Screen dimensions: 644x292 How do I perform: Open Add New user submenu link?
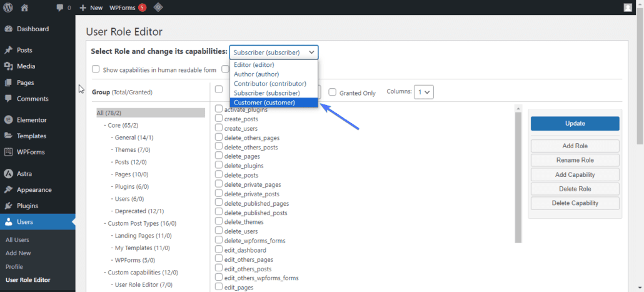point(19,253)
